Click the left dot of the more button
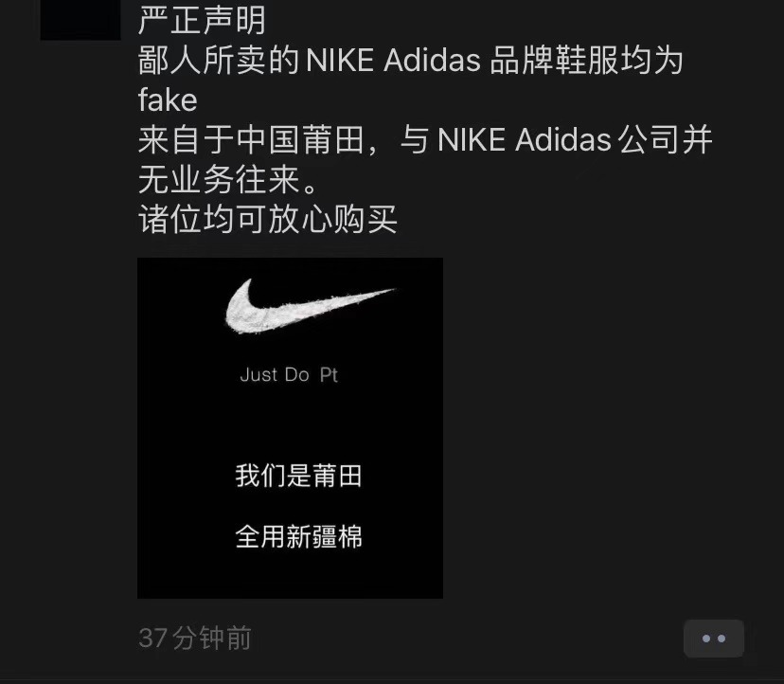The image size is (784, 684). point(706,639)
